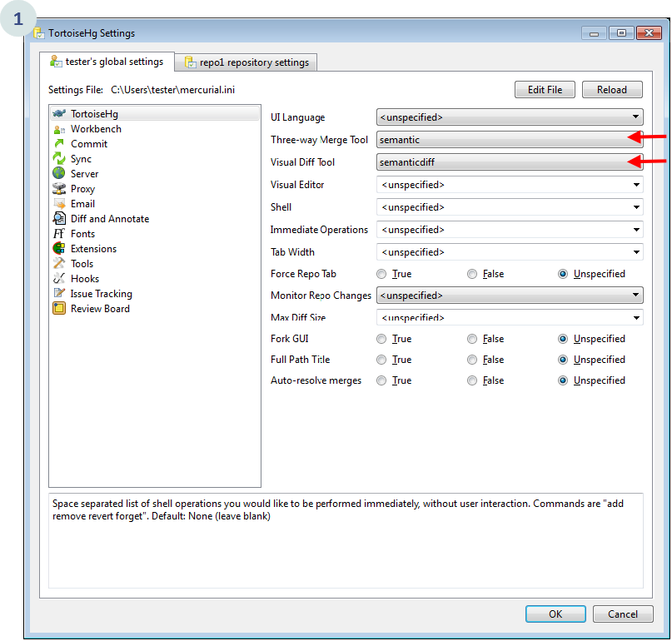The height and width of the screenshot is (641, 672).
Task: Click the Diff and Annotate icon
Action: point(59,218)
